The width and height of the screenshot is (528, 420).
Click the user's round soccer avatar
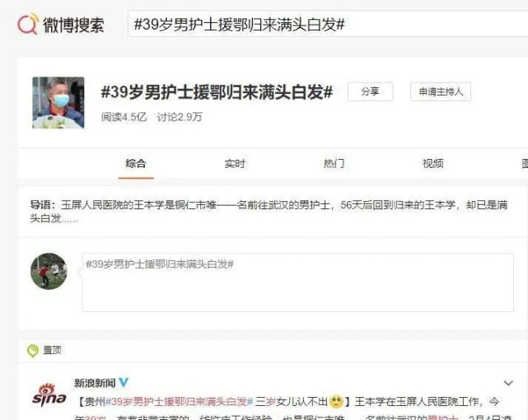[x=49, y=271]
